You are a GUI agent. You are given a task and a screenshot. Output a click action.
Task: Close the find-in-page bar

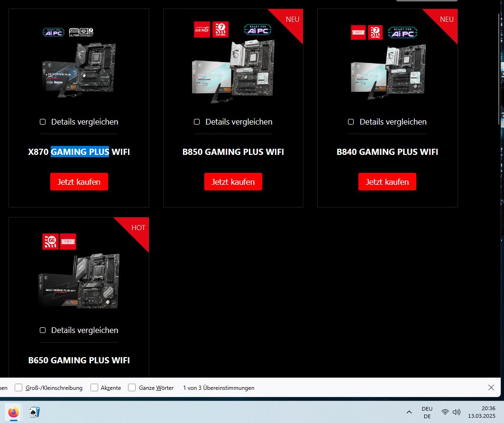491,387
